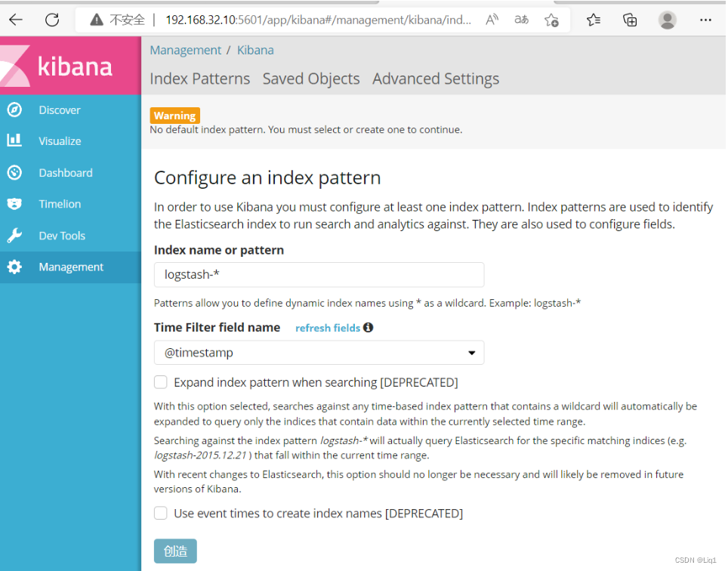Open the Time Filter field name dropdown
Screen dimensions: 728x571
(319, 353)
